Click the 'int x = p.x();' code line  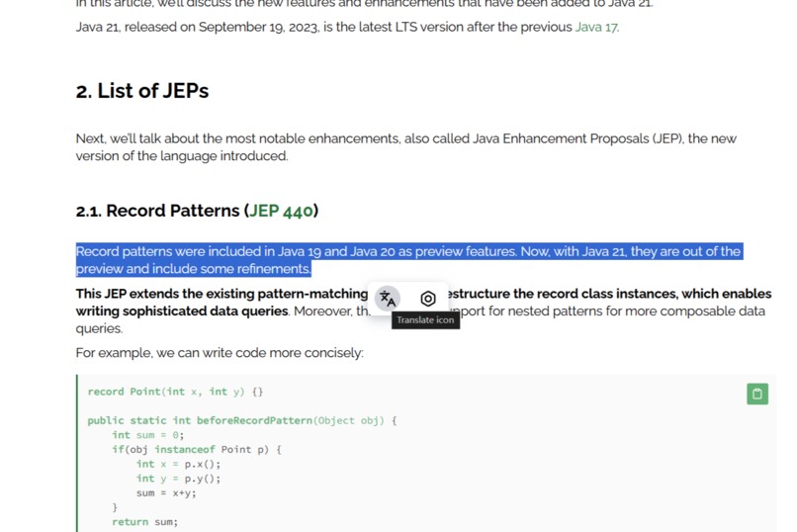click(x=178, y=464)
